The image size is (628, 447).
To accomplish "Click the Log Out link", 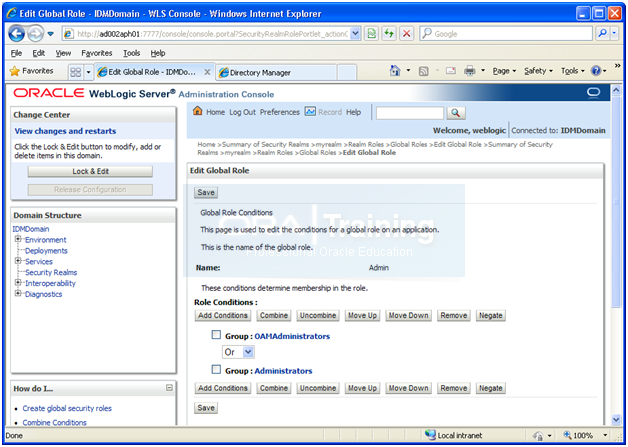I will click(242, 112).
